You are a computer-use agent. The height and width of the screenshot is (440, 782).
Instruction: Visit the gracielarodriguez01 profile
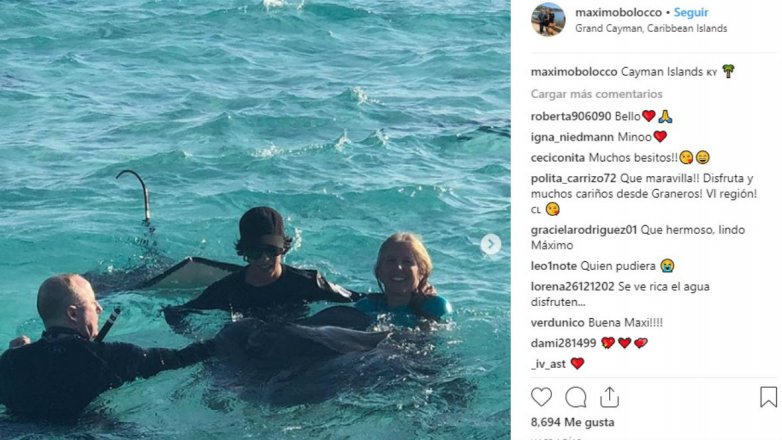tap(584, 230)
